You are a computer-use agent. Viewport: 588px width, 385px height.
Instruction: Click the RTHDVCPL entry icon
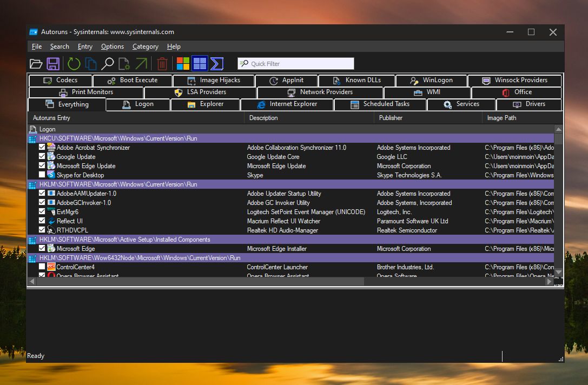pos(51,230)
